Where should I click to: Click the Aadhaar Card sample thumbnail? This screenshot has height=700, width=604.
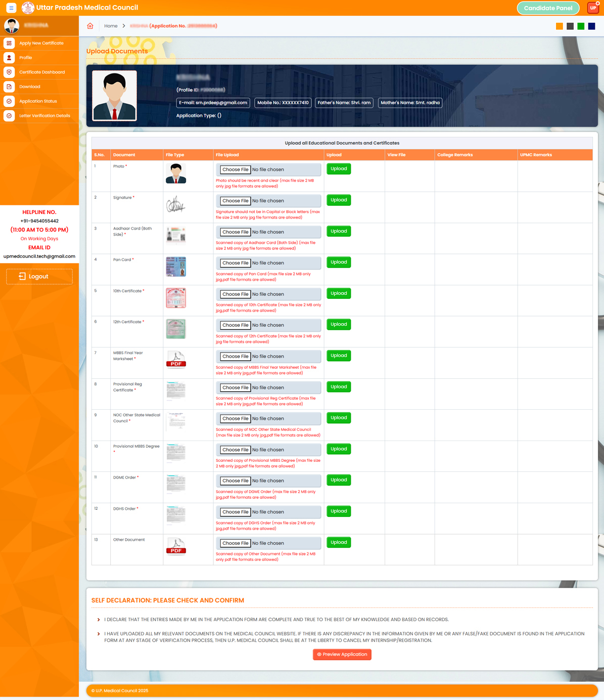coord(176,235)
